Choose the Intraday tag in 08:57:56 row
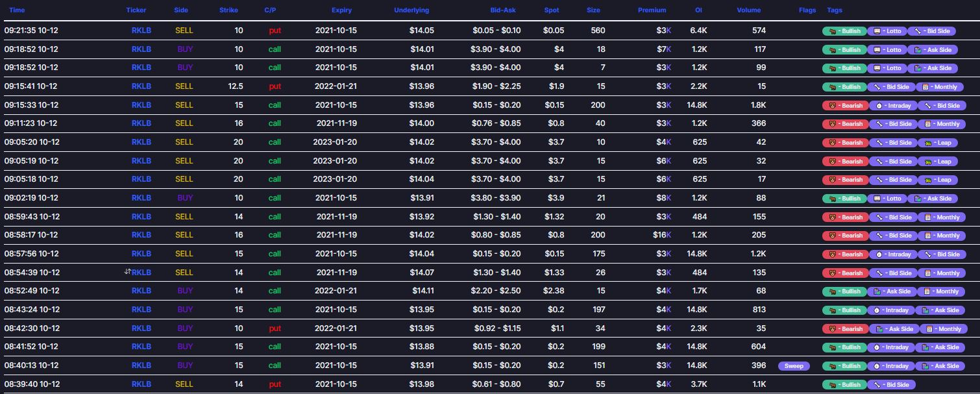The image size is (980, 394). click(892, 254)
